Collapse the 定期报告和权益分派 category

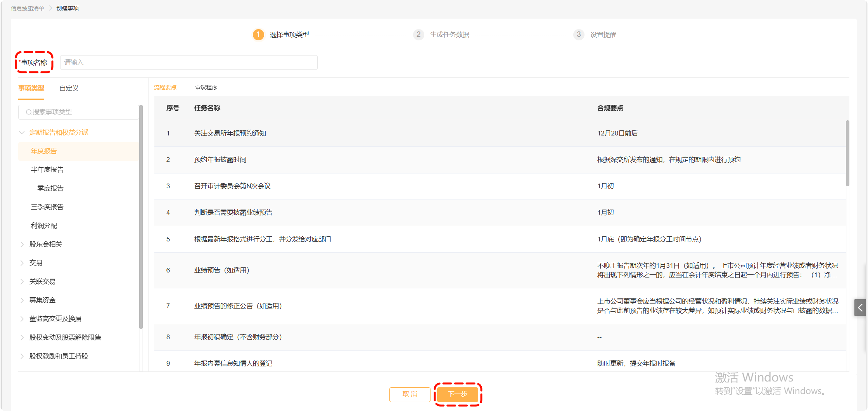click(x=22, y=133)
